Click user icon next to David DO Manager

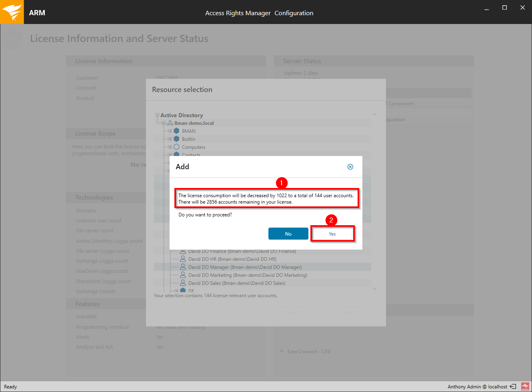tap(183, 267)
